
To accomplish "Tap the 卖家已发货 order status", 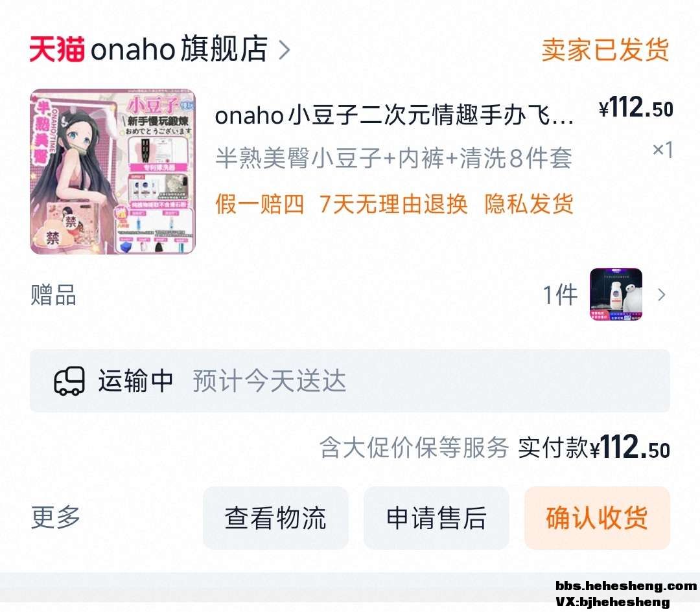I will point(605,49).
